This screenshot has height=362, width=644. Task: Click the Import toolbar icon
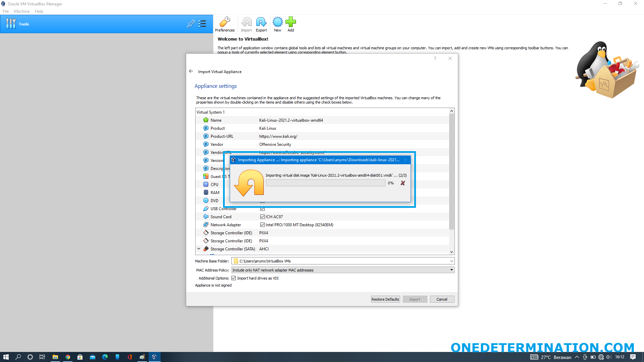[246, 24]
